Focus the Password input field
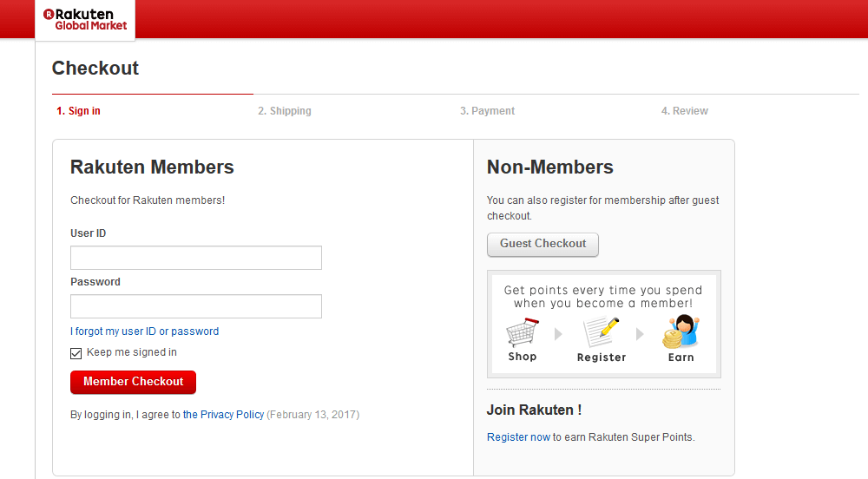868x479 pixels. click(196, 306)
